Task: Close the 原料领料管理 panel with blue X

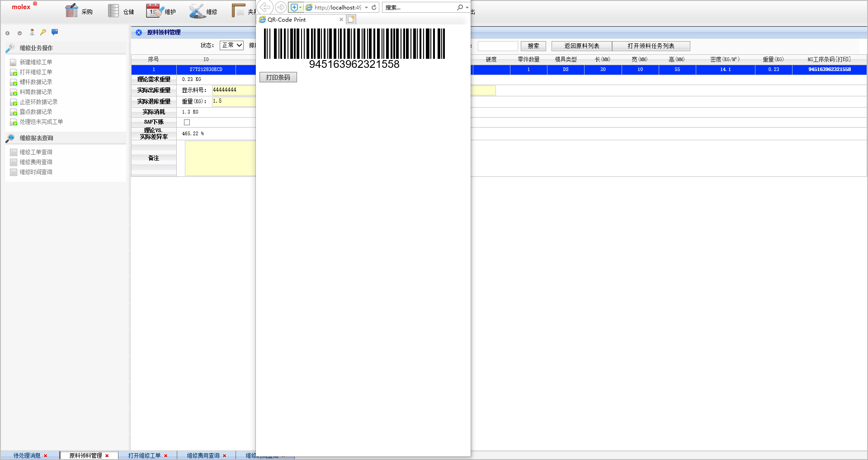Action: coord(139,33)
